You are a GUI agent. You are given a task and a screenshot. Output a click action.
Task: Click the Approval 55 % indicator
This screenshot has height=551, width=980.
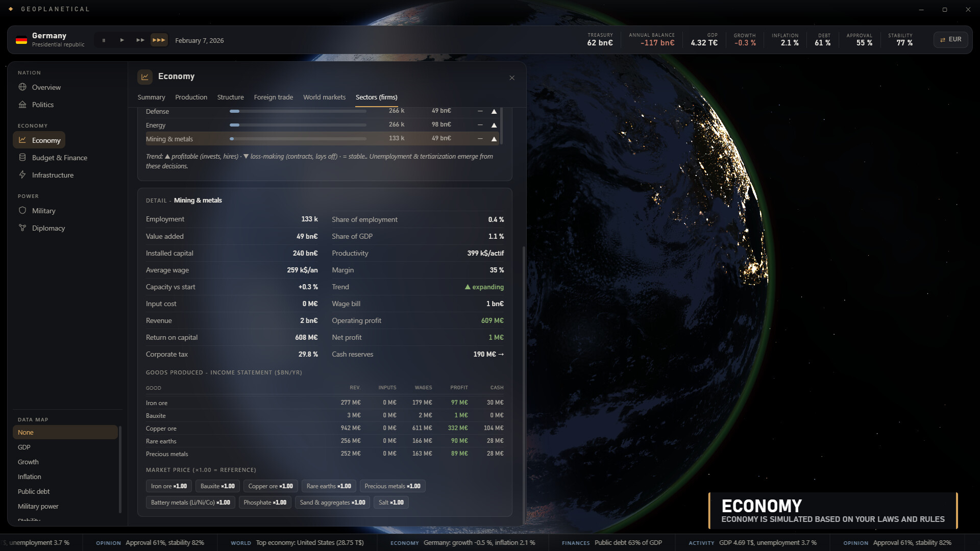pyautogui.click(x=860, y=40)
